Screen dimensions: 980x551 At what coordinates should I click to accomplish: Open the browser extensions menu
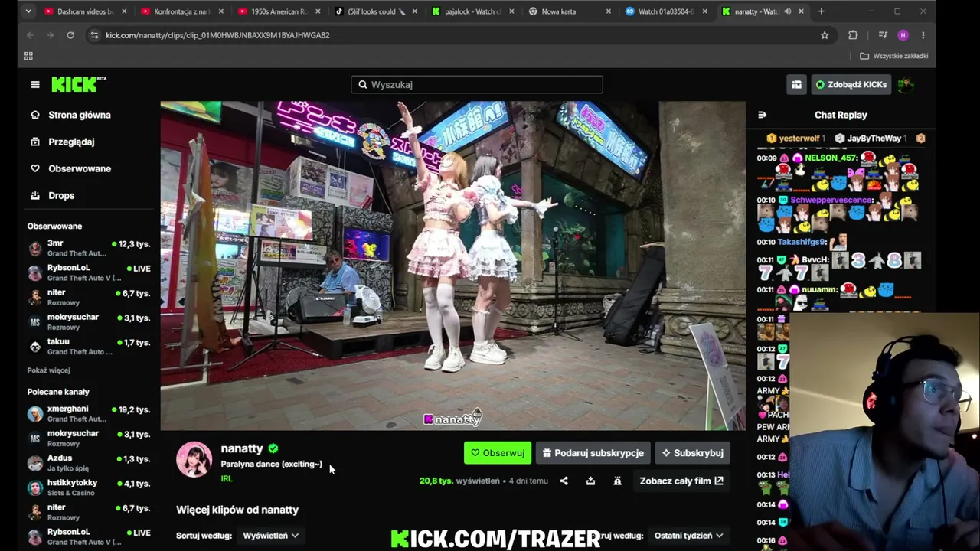point(853,35)
